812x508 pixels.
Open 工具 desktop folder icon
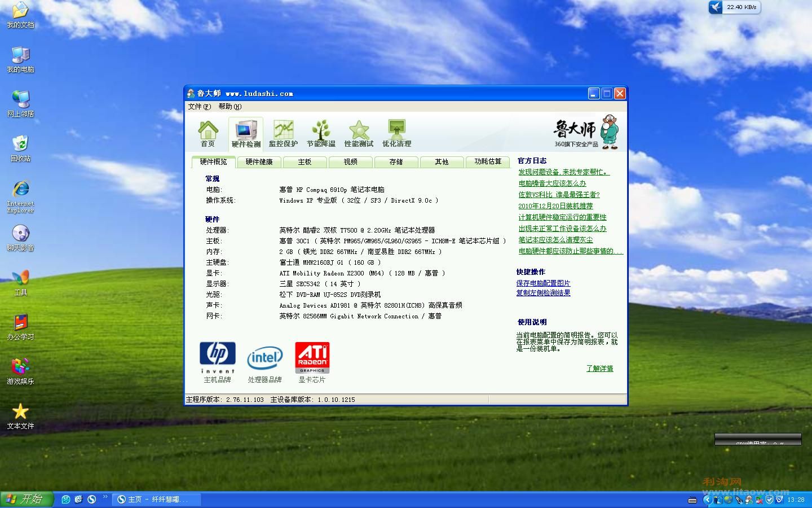20,283
